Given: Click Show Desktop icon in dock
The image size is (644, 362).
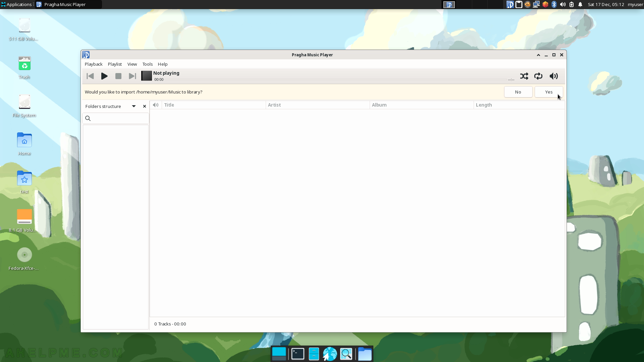Looking at the screenshot, I should pyautogui.click(x=279, y=354).
